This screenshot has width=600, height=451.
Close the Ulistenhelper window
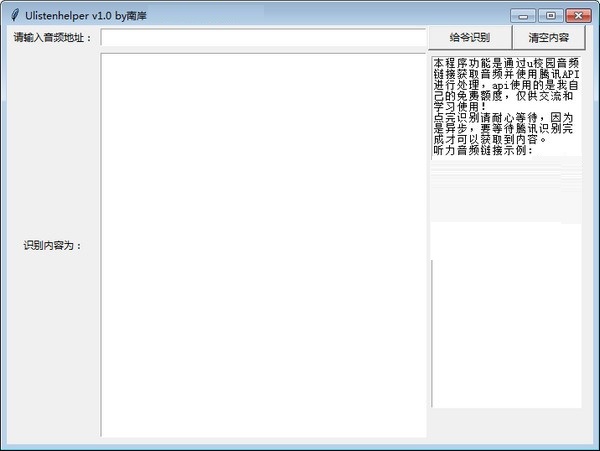click(x=577, y=16)
